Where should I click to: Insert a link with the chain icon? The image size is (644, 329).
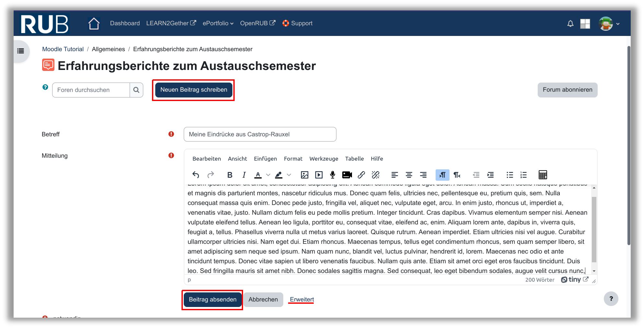(x=361, y=175)
